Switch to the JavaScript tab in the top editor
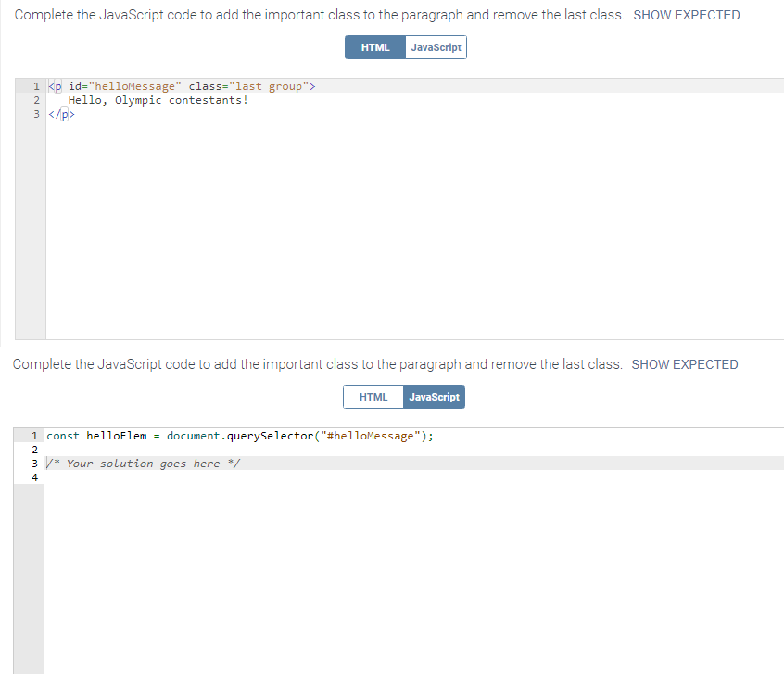This screenshot has height=674, width=784. [436, 47]
